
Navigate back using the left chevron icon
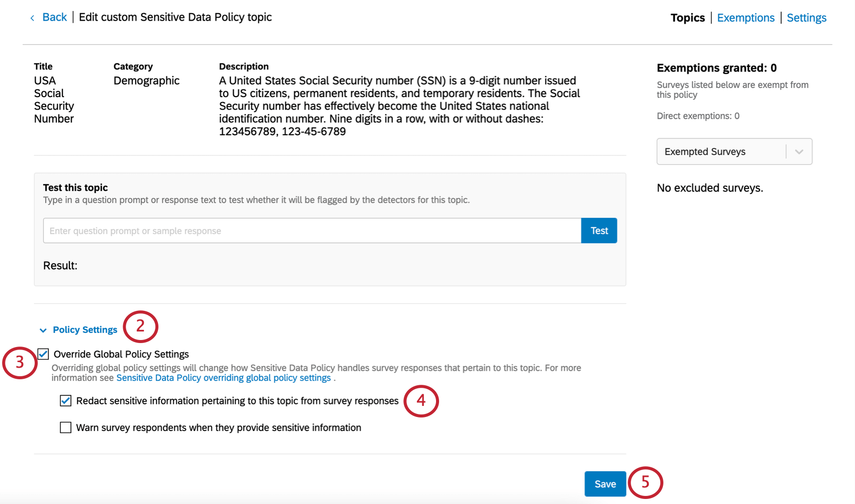click(x=32, y=17)
